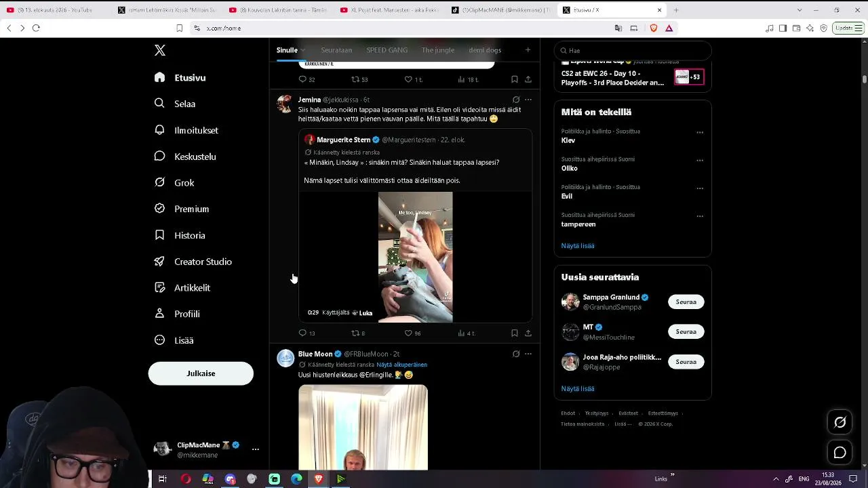The image size is (868, 488).
Task: Open Creator Studio
Action: point(193,262)
